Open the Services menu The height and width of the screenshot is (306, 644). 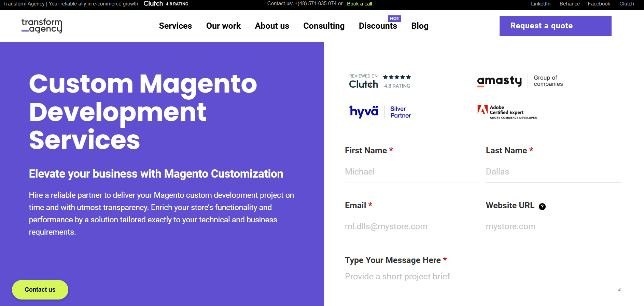[x=175, y=26]
